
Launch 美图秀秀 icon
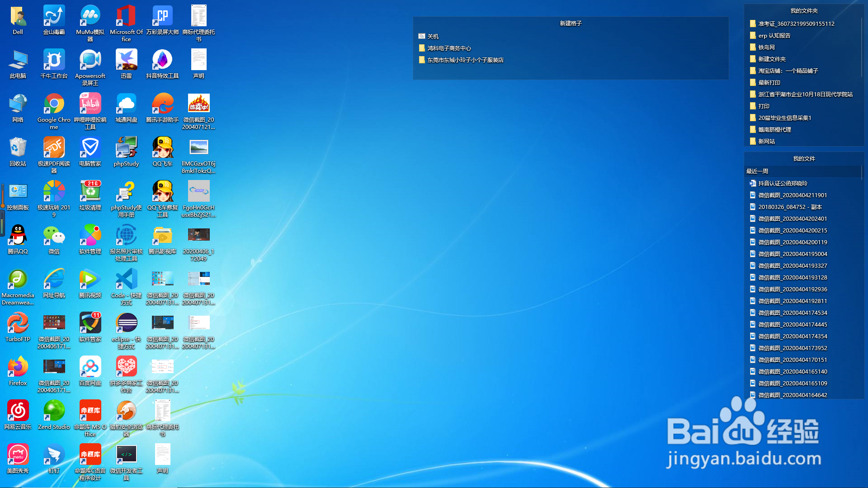[18, 455]
